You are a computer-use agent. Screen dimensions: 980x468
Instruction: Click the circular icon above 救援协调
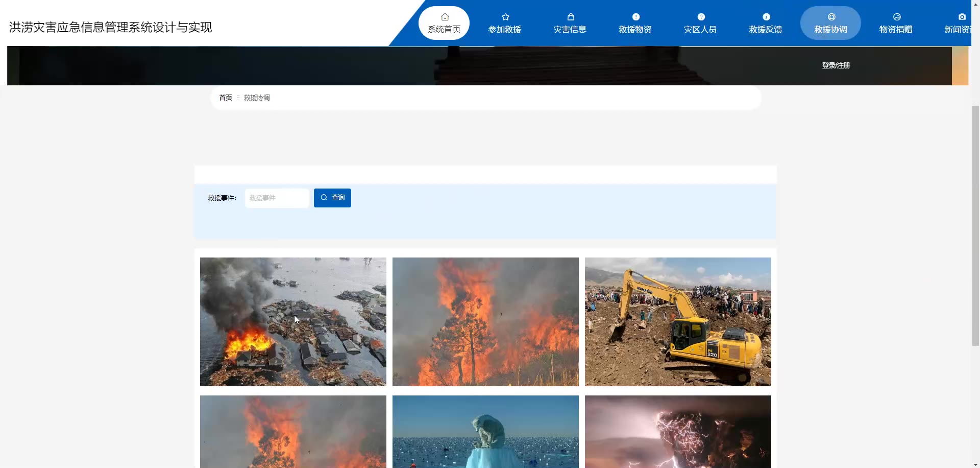tap(831, 17)
